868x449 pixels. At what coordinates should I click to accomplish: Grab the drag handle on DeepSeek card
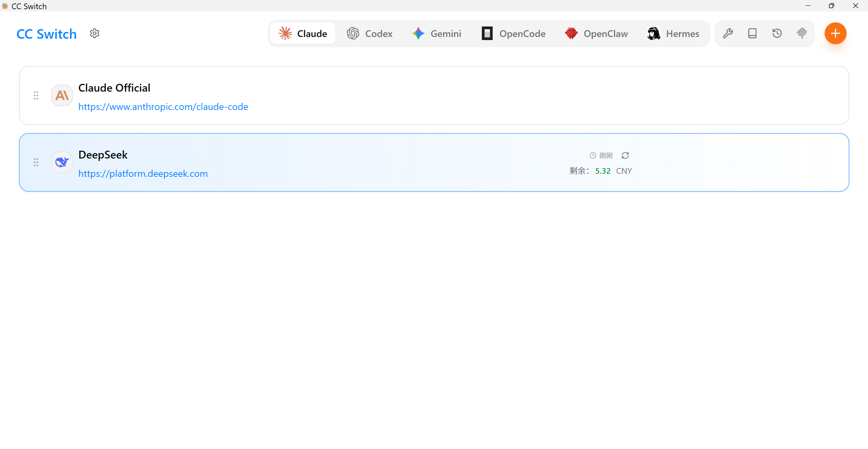36,162
